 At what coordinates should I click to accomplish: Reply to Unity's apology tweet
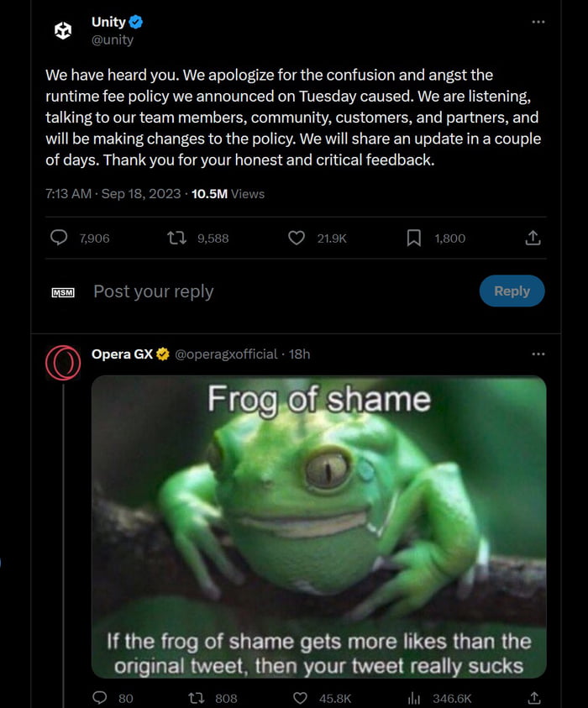(58, 238)
